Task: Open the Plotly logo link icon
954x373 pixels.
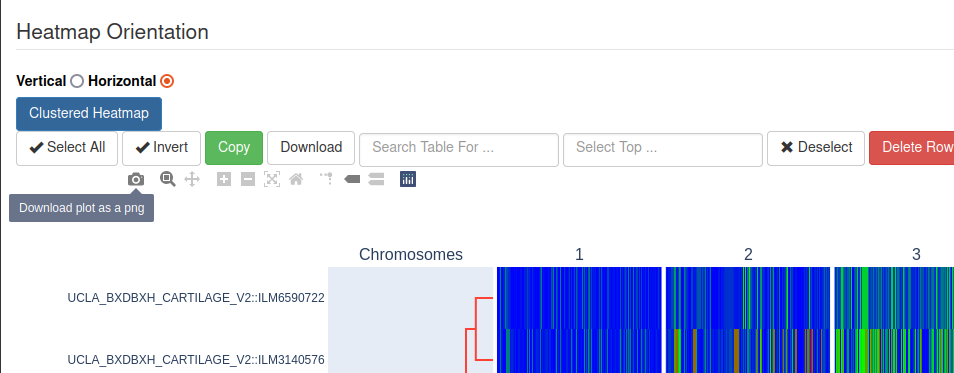Action: (408, 179)
